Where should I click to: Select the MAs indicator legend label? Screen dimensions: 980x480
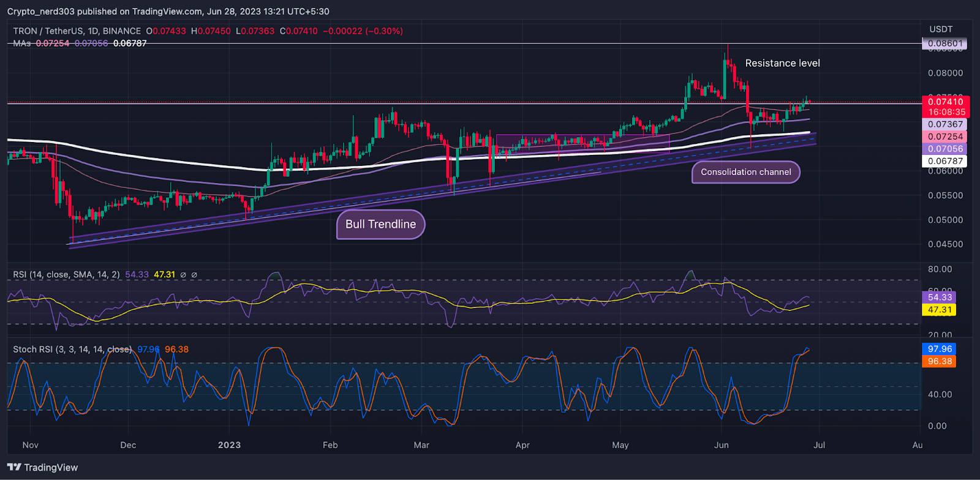[22, 43]
